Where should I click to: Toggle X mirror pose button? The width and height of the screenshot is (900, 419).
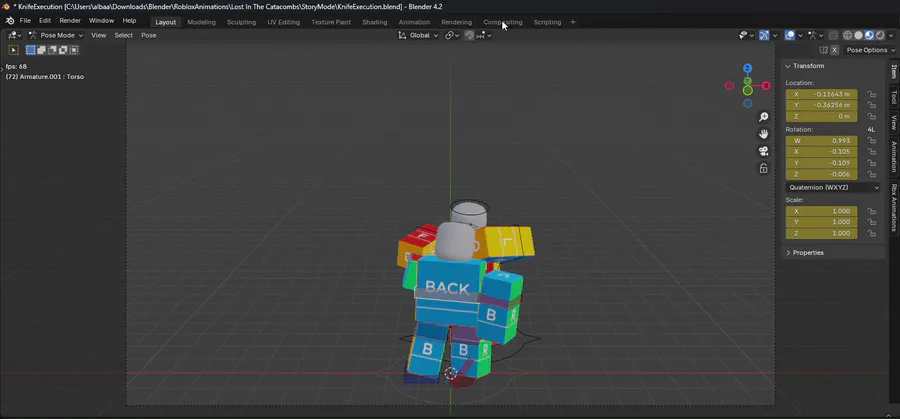click(x=835, y=50)
